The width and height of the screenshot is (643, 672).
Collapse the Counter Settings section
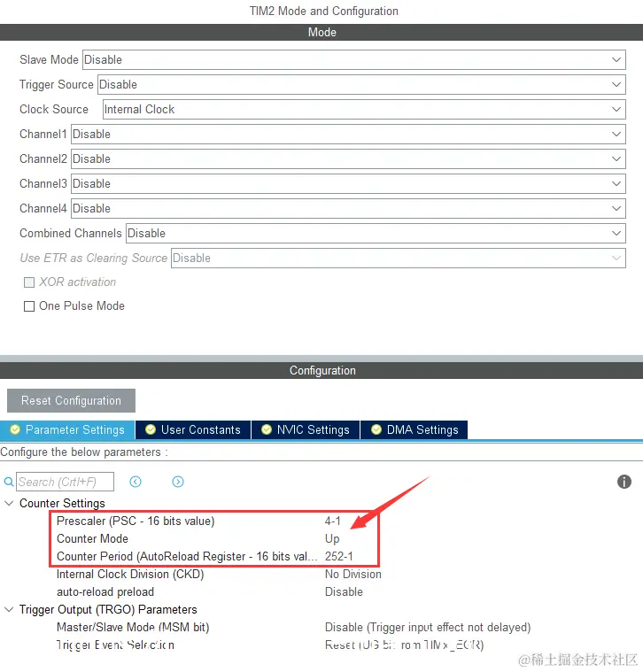(9, 503)
